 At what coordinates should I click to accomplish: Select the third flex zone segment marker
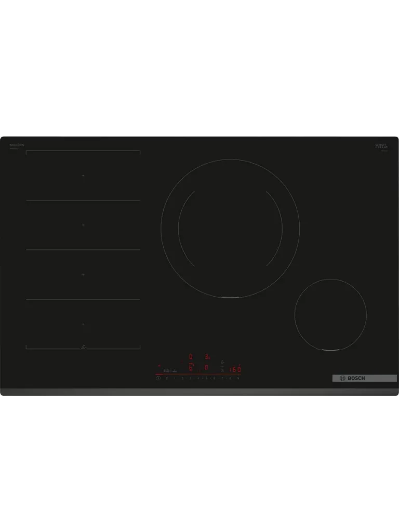(83, 274)
